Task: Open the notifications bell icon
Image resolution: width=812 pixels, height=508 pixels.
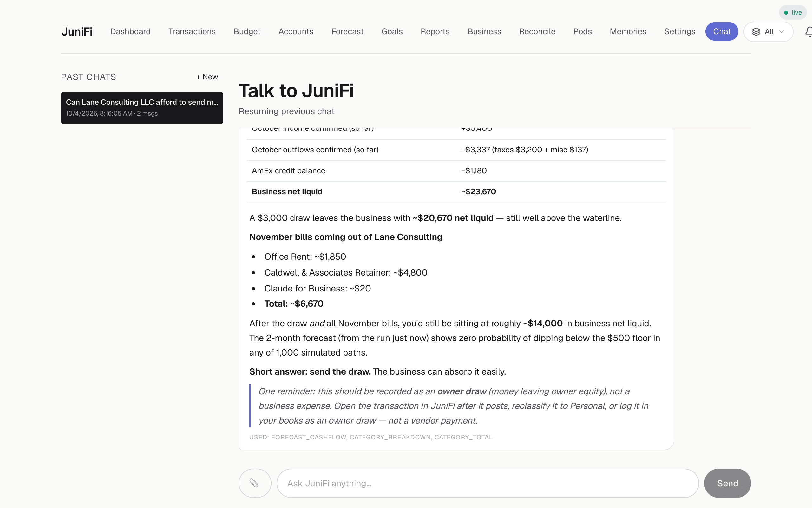Action: [x=809, y=31]
